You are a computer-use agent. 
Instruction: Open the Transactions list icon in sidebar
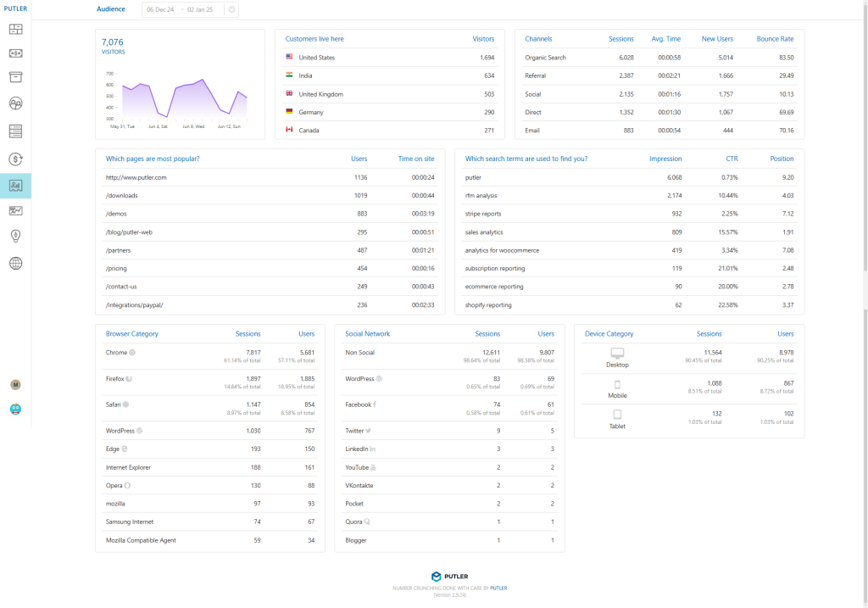(15, 131)
